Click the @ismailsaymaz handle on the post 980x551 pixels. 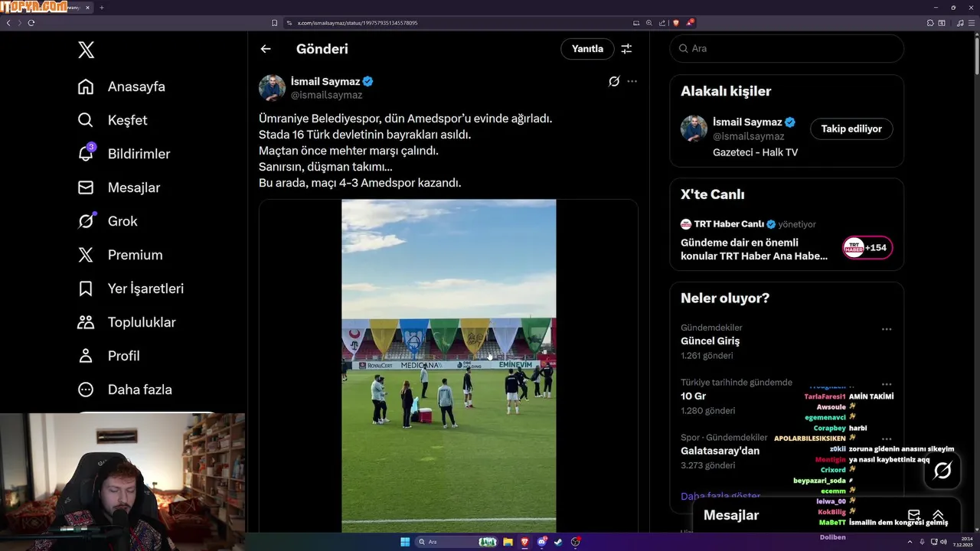click(x=326, y=95)
